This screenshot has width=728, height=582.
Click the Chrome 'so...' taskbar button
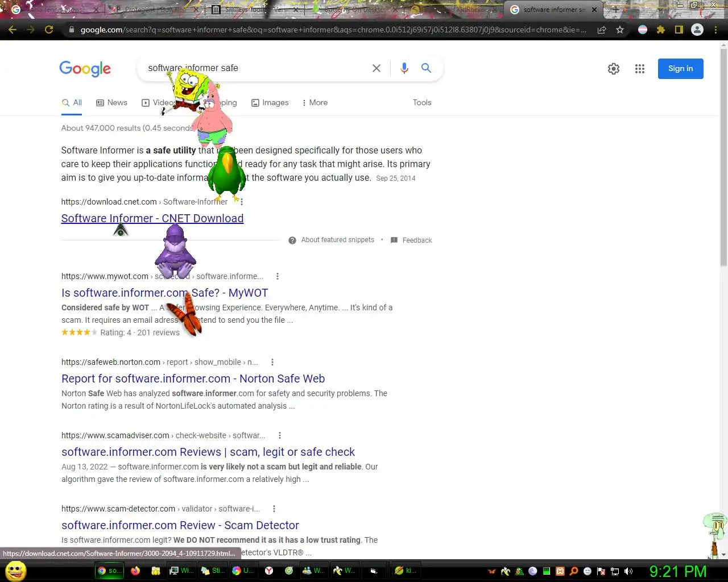point(109,571)
